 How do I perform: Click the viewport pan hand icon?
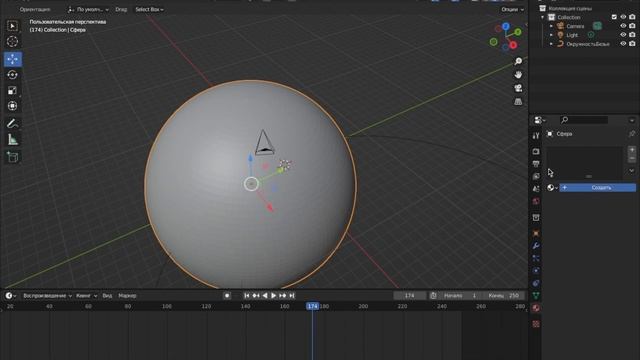518,75
